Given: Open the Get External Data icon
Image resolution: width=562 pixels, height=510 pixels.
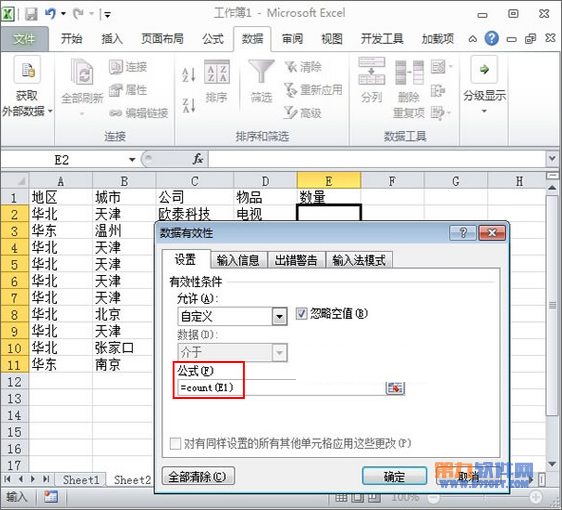Looking at the screenshot, I should click(x=27, y=70).
